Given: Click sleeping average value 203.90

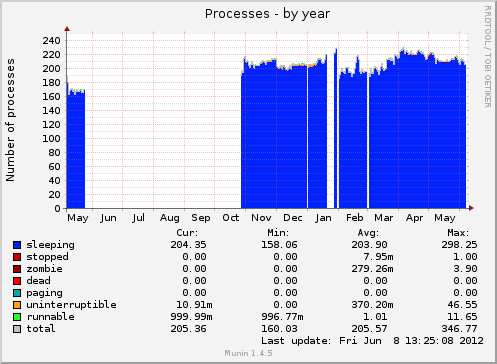Looking at the screenshot, I should click(x=369, y=245).
